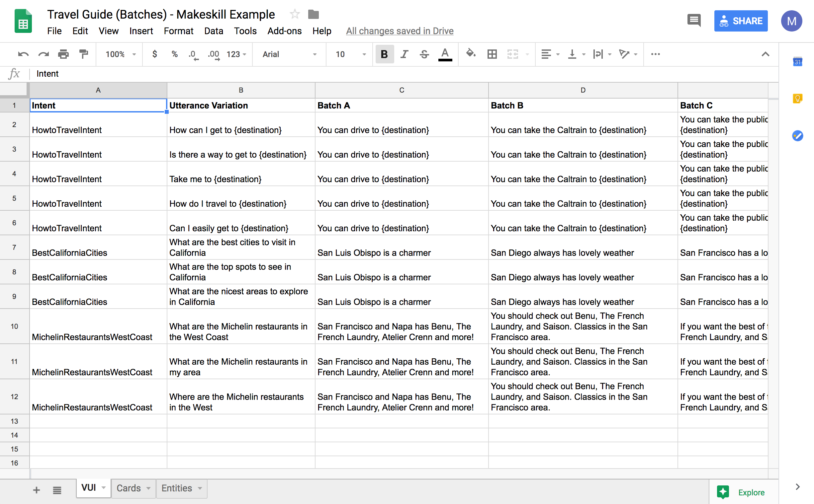Click the Undo arrow icon
The image size is (814, 504).
click(x=23, y=54)
